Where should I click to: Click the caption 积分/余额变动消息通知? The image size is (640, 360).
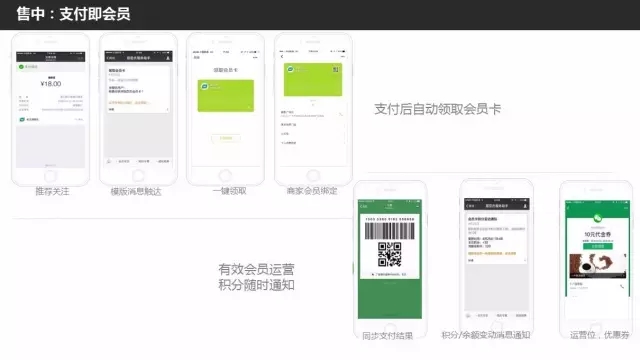[486, 335]
